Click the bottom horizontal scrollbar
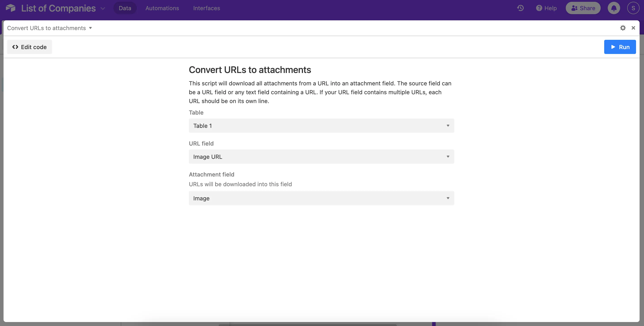 pyautogui.click(x=307, y=325)
